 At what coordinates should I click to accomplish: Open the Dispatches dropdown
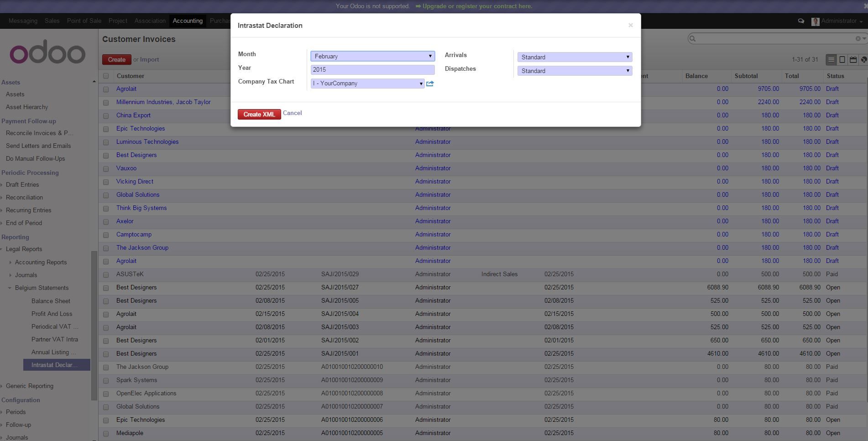tap(575, 71)
